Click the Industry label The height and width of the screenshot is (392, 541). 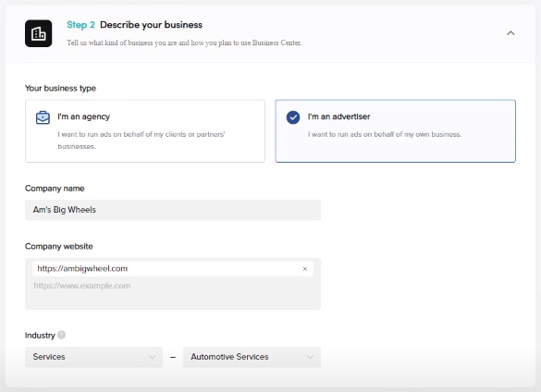click(x=40, y=336)
